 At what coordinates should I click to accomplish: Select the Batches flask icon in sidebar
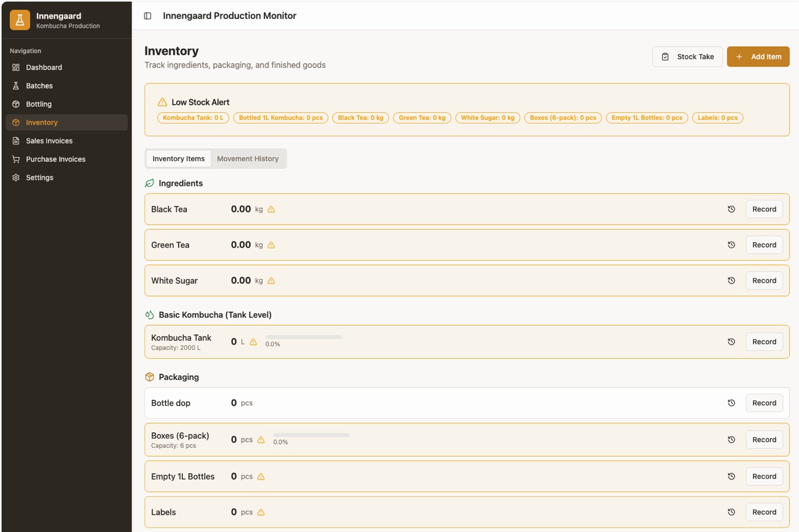16,85
